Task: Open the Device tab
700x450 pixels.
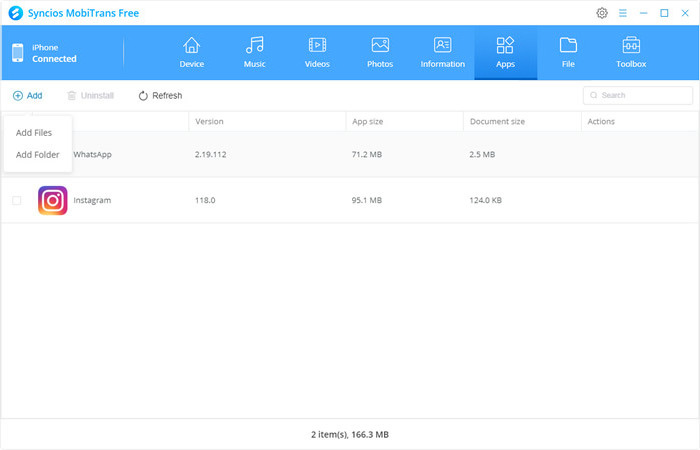Action: pos(192,53)
